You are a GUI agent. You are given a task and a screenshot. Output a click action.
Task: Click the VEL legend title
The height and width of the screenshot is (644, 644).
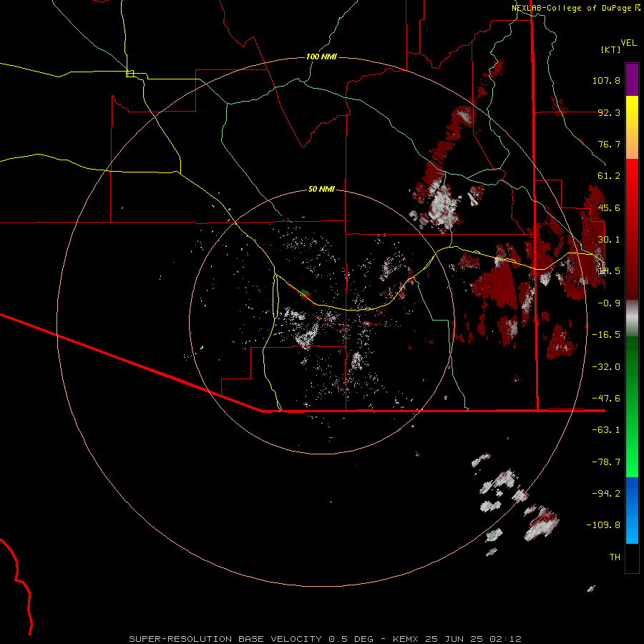coord(628,43)
